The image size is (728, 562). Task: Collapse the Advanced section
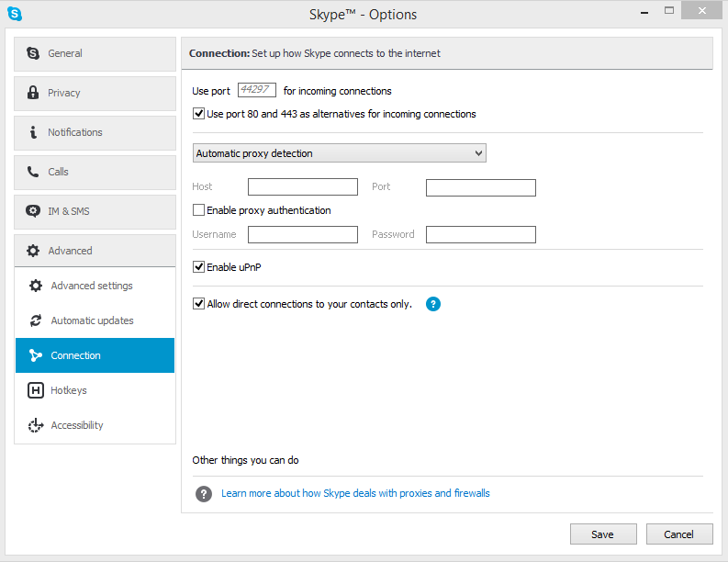pyautogui.click(x=95, y=251)
